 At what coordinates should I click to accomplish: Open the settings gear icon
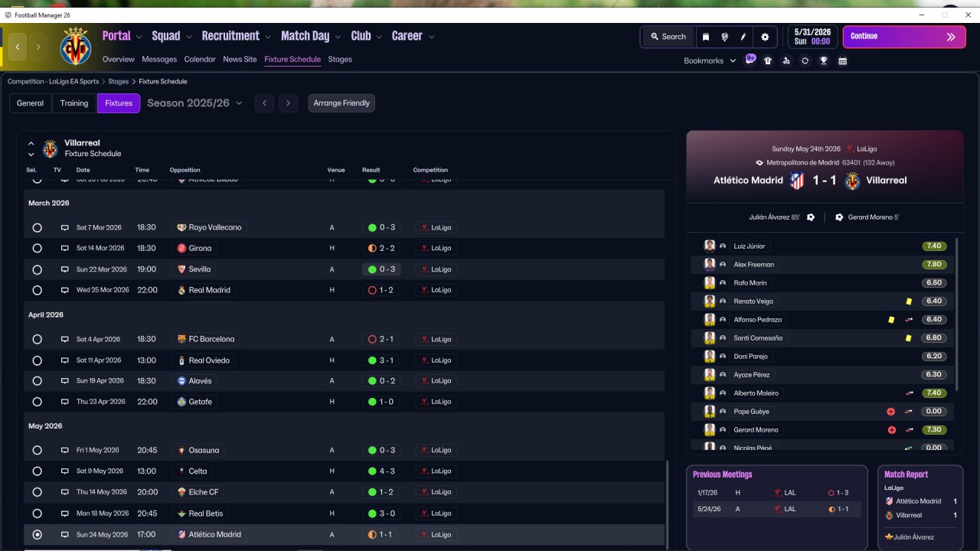[765, 37]
